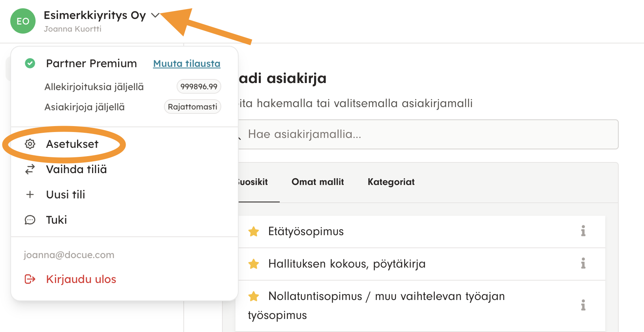Click the red logout door icon
Viewport: 644px width, 332px height.
click(x=30, y=279)
